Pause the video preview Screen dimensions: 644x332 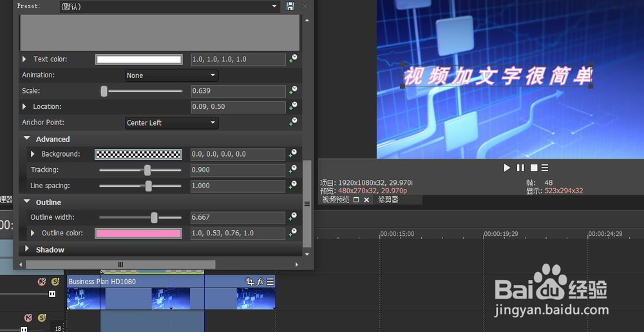[x=520, y=168]
